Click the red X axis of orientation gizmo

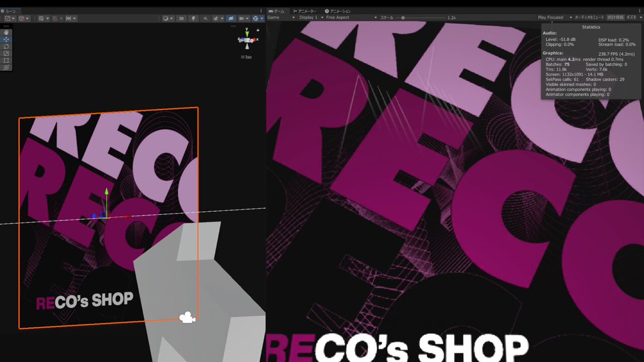[253, 40]
